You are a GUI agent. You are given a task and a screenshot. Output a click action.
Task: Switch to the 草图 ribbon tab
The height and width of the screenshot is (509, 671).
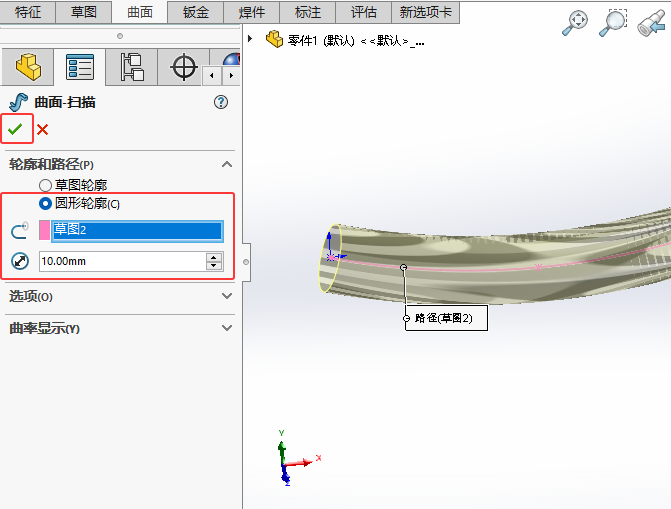point(84,12)
